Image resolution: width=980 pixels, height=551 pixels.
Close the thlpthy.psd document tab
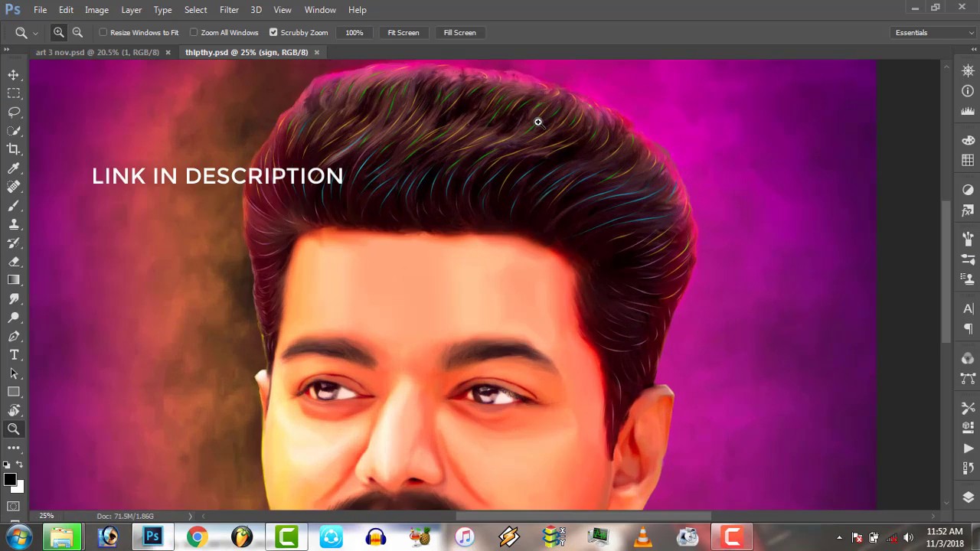pos(316,52)
